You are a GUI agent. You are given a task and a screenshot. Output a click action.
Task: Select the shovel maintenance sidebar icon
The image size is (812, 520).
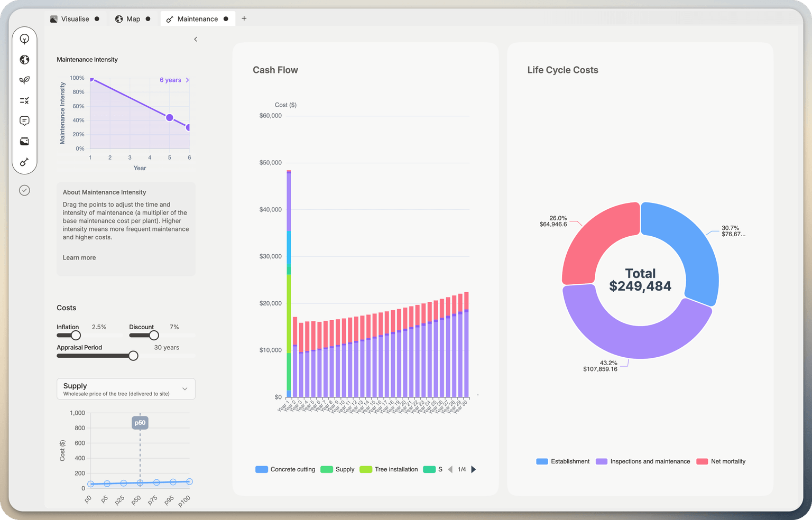pos(24,162)
